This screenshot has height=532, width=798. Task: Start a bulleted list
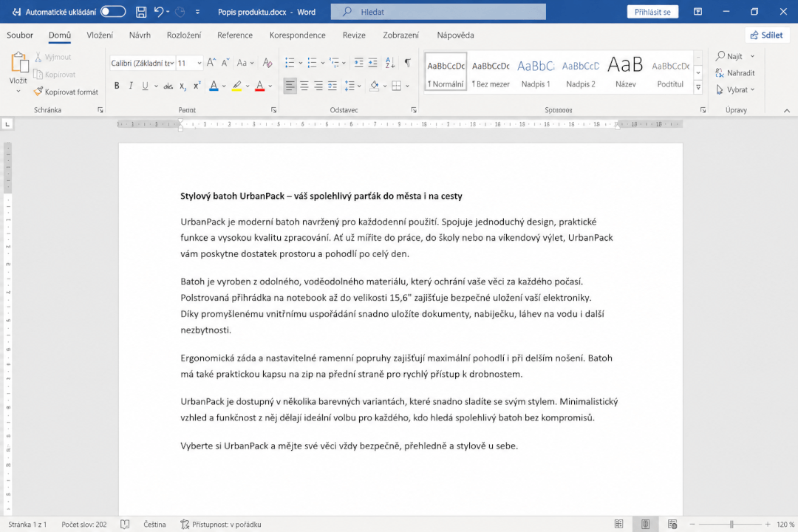[290, 63]
